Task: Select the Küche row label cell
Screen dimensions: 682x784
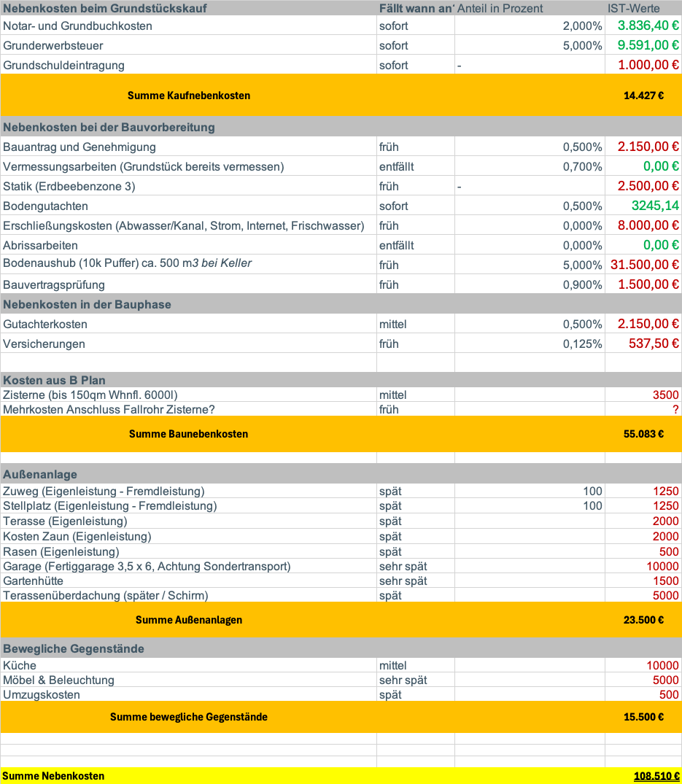Action: [20, 665]
